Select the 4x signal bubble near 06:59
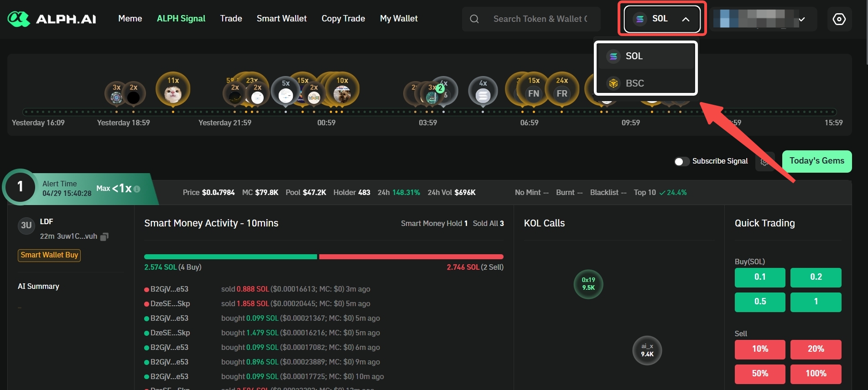 [483, 91]
